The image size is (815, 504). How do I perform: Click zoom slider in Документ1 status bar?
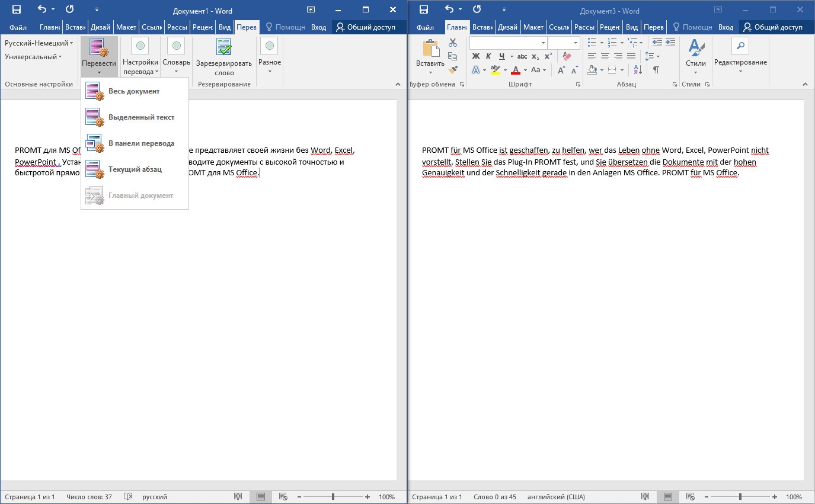333,497
